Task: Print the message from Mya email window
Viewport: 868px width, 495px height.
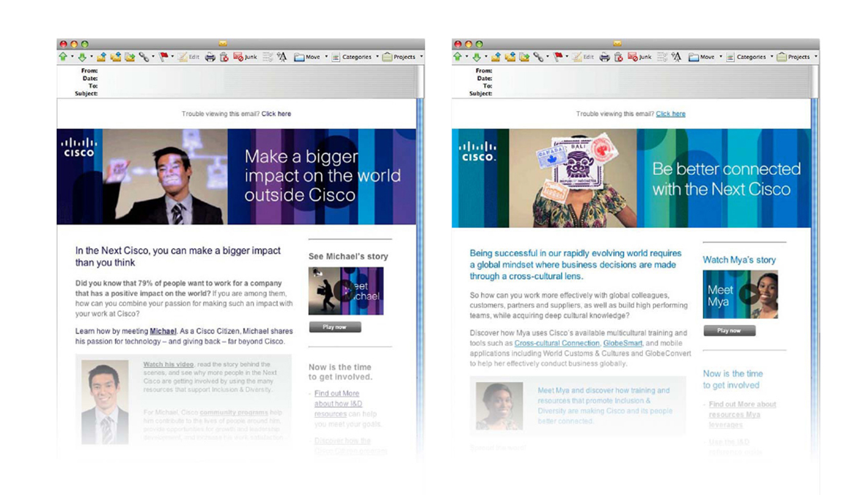Action: [605, 57]
